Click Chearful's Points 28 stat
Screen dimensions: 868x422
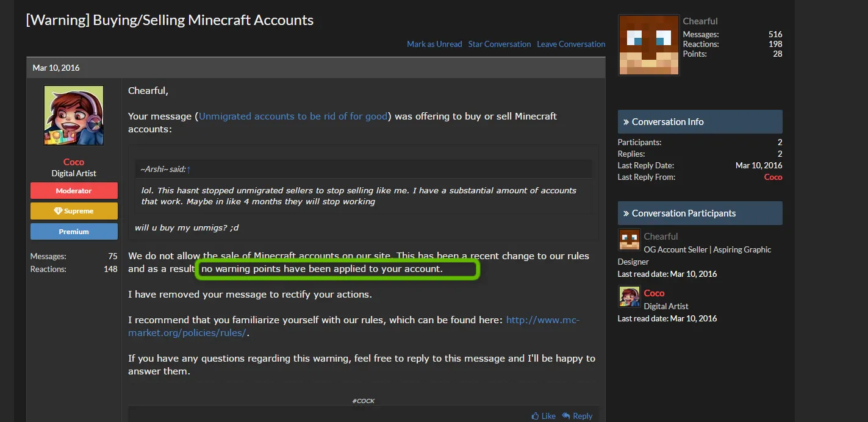pyautogui.click(x=732, y=54)
